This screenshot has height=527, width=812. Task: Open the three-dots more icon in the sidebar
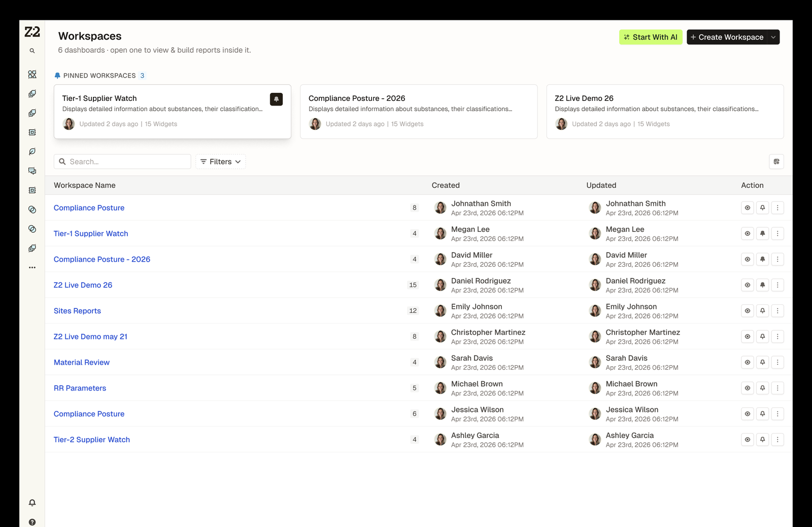32,267
